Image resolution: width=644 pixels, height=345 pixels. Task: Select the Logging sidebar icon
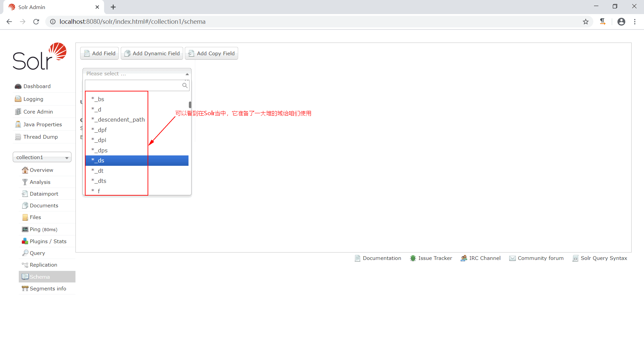tap(33, 99)
